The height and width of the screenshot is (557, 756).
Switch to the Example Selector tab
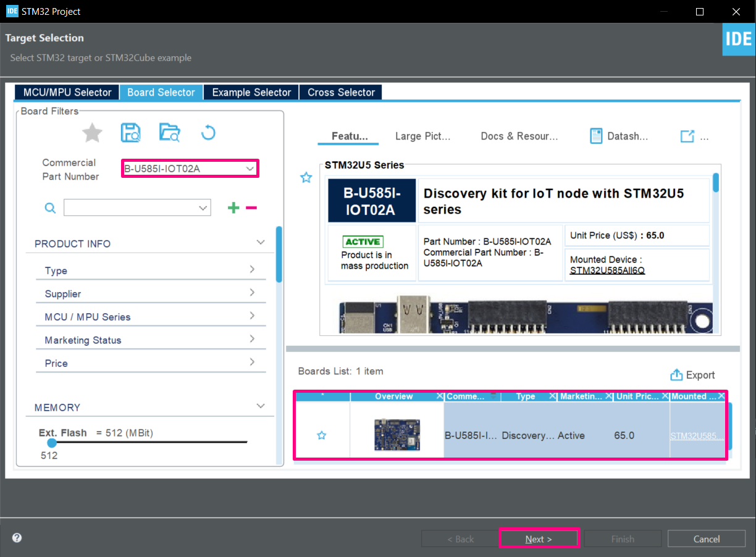coord(250,92)
